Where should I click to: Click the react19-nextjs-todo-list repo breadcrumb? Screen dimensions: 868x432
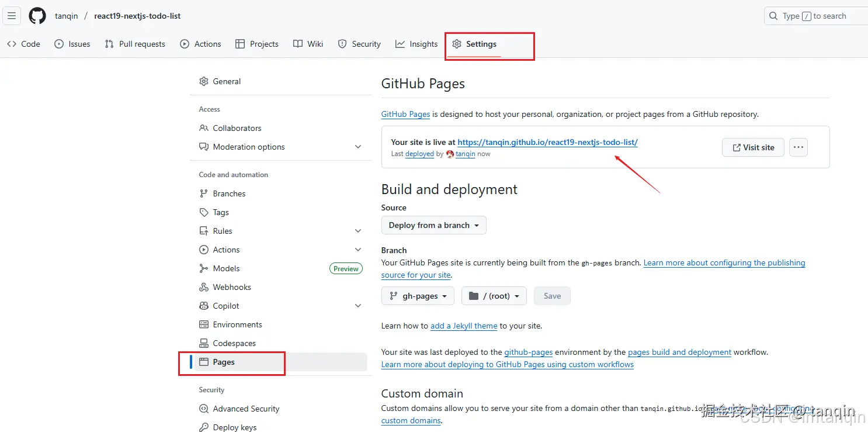(137, 16)
